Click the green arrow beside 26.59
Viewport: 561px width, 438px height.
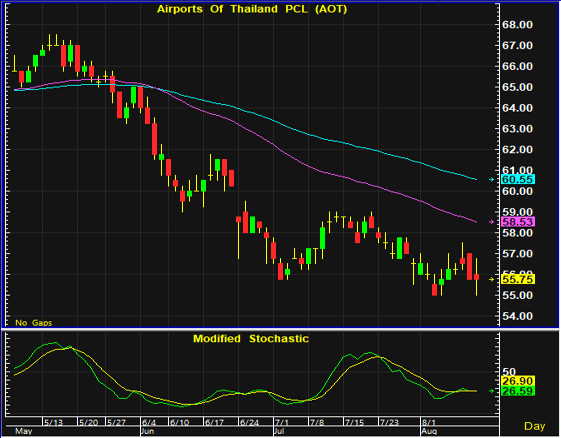tap(492, 391)
